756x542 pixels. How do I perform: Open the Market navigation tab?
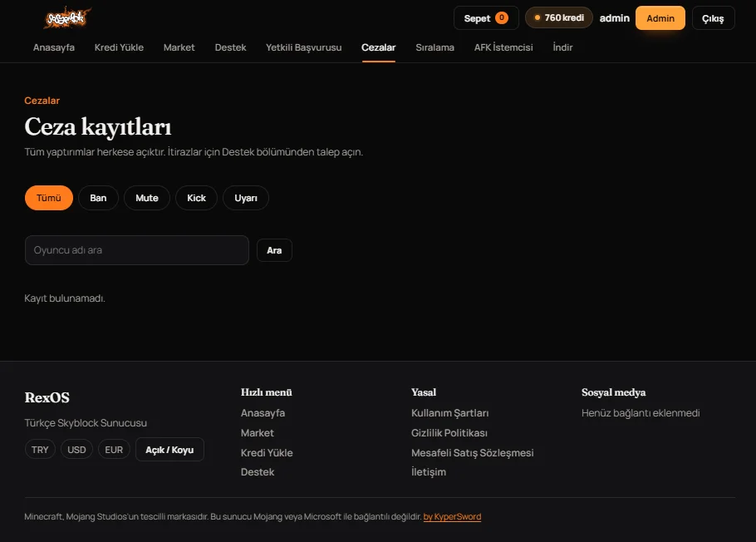point(179,47)
